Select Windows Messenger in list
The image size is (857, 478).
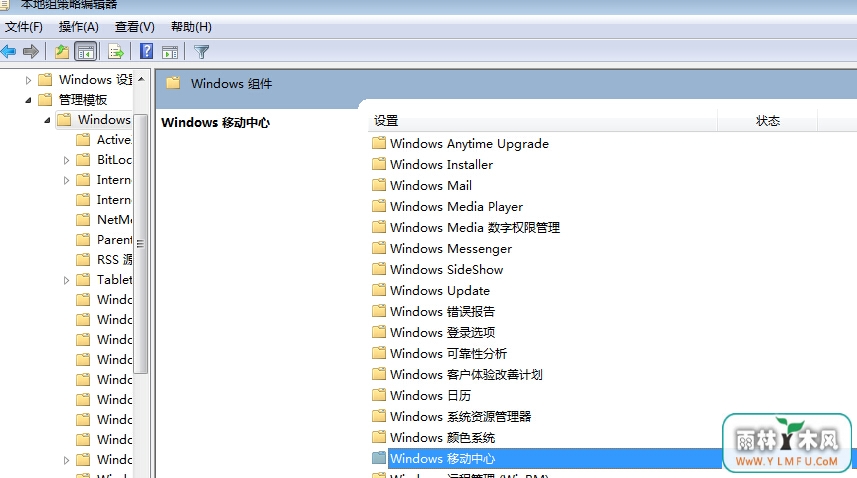point(451,248)
